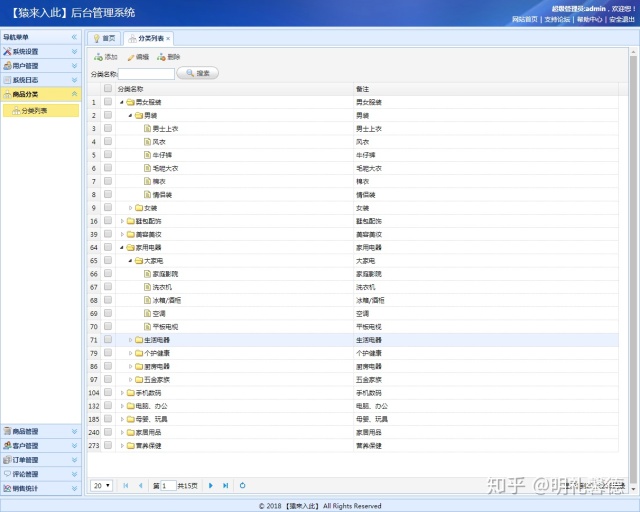Check the checkbox for row 68 冰箱/酒柜

coord(108,300)
